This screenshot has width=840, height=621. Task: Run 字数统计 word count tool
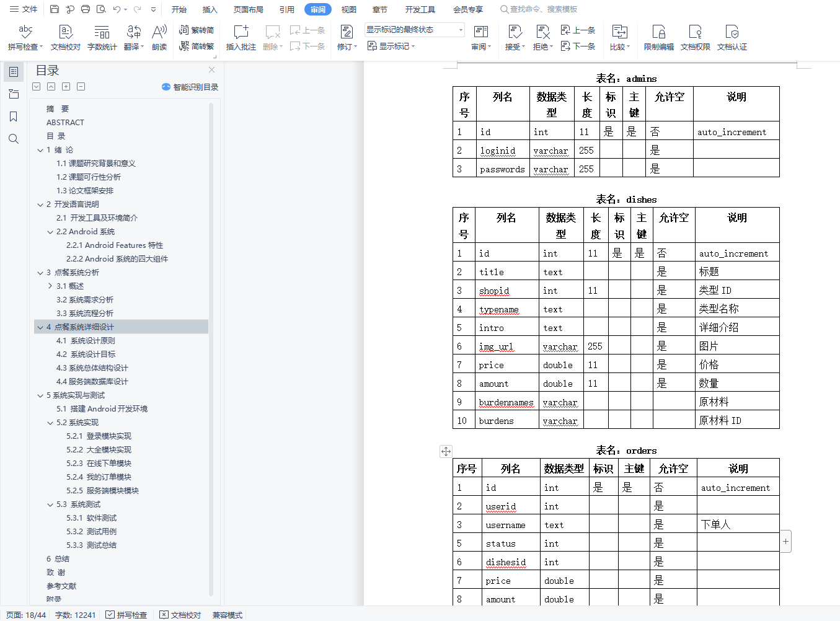(x=102, y=38)
